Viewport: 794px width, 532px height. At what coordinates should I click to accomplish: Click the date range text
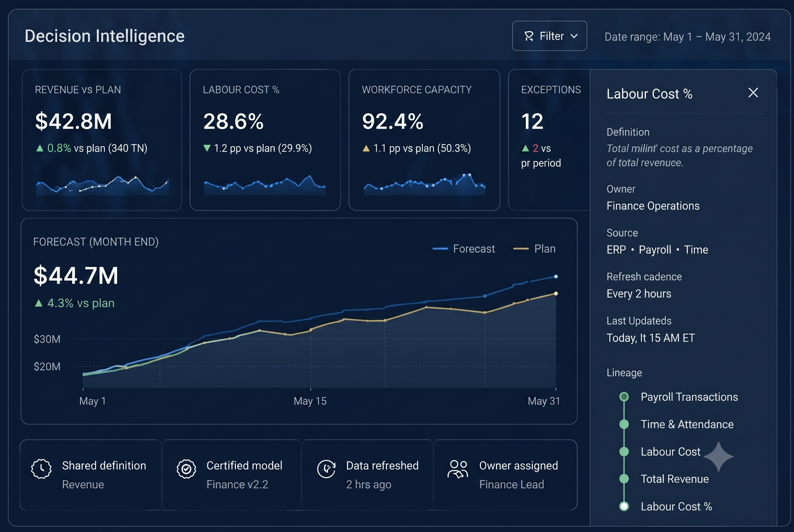[x=688, y=37]
